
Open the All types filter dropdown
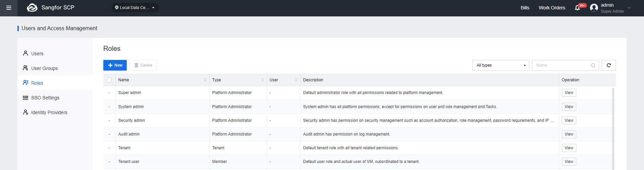(500, 65)
